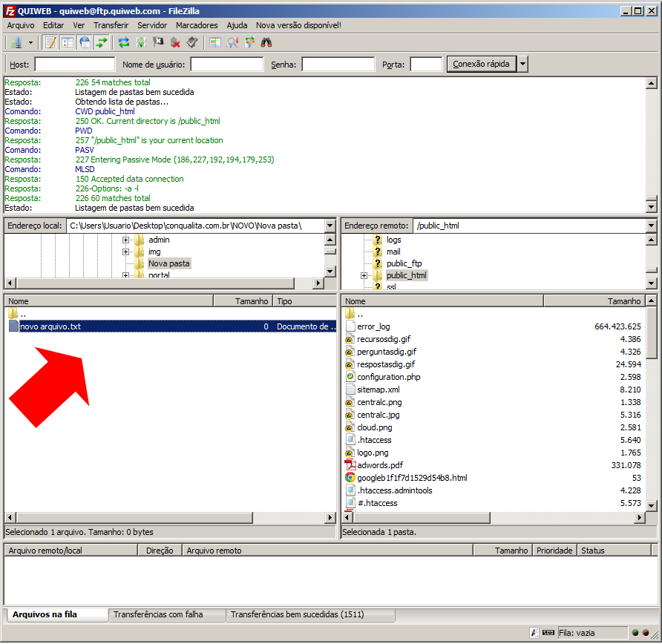The image size is (662, 644).
Task: Select the public_ftp remote folder
Action: pos(404,263)
